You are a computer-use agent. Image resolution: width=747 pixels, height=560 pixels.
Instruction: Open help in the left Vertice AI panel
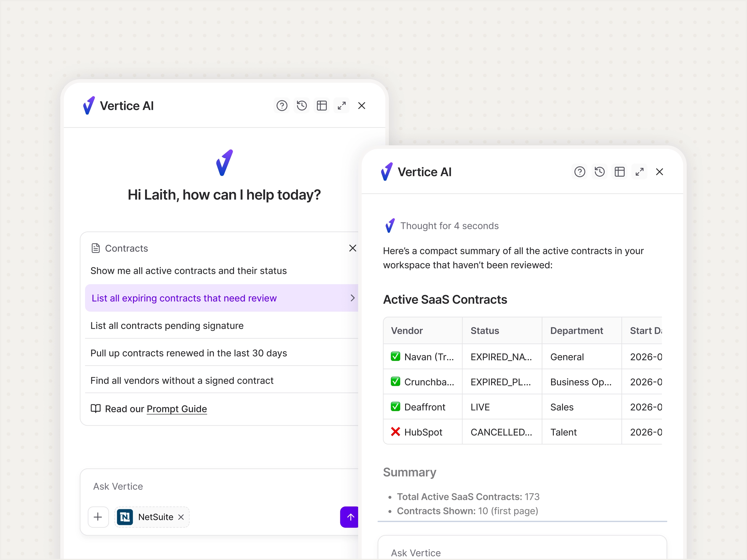(x=282, y=106)
